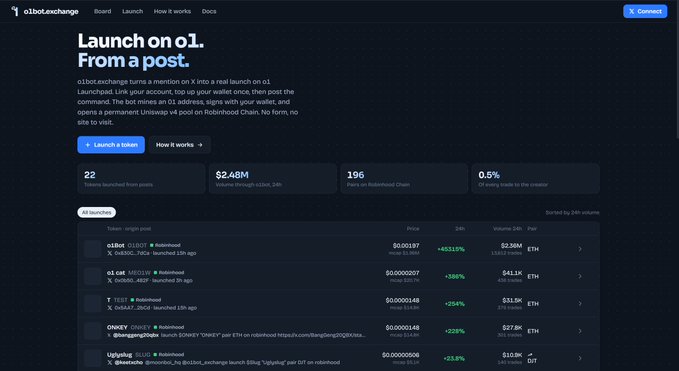
Task: Select the All launches filter tab
Action: click(x=97, y=212)
